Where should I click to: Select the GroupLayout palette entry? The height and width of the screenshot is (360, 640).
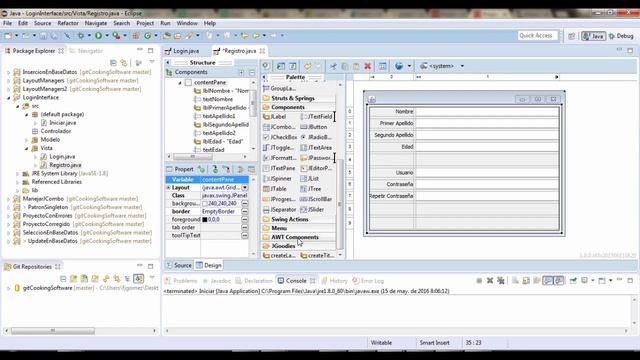(x=280, y=89)
